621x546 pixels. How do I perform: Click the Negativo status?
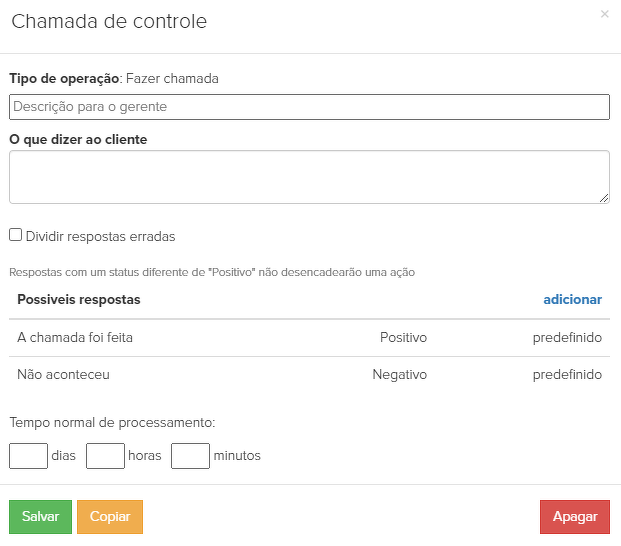point(400,375)
